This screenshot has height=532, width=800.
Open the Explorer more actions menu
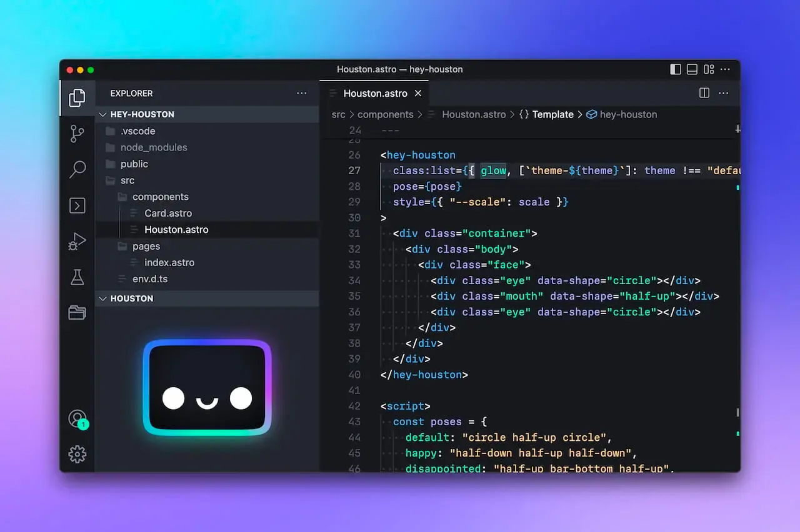click(x=302, y=93)
